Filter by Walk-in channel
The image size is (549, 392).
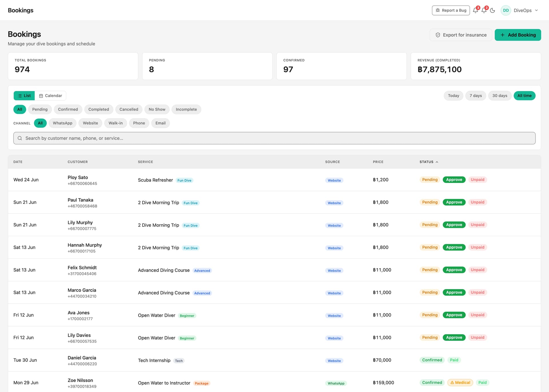click(x=116, y=123)
